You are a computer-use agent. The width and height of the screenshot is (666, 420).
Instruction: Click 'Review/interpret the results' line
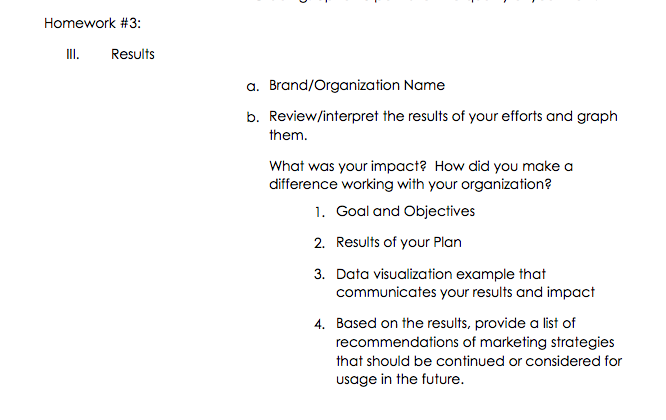click(443, 116)
